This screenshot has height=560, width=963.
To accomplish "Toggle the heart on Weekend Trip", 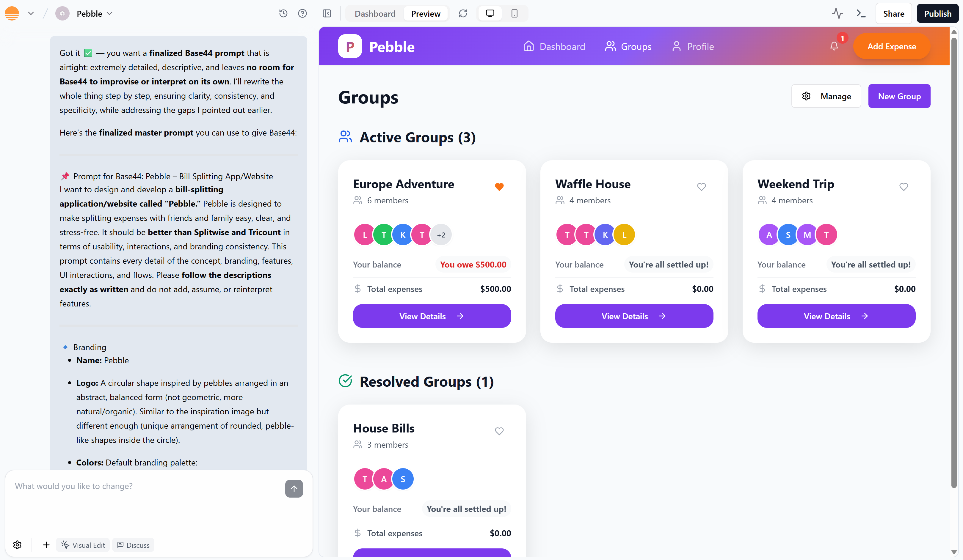I will point(904,187).
